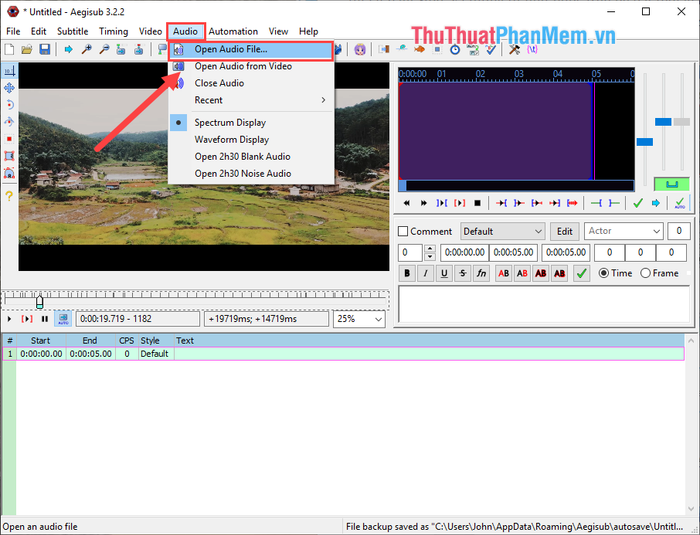Screen dimensions: 700x535
Task: Open visual typesetting help question mark
Action: (x=9, y=196)
